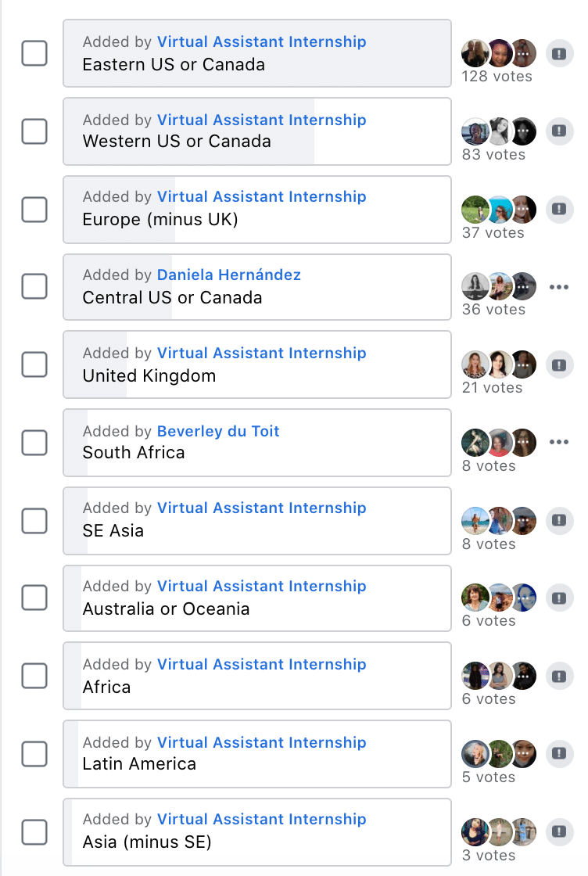Click the report icon beside Latin America
This screenshot has height=876, width=588.
point(560,753)
